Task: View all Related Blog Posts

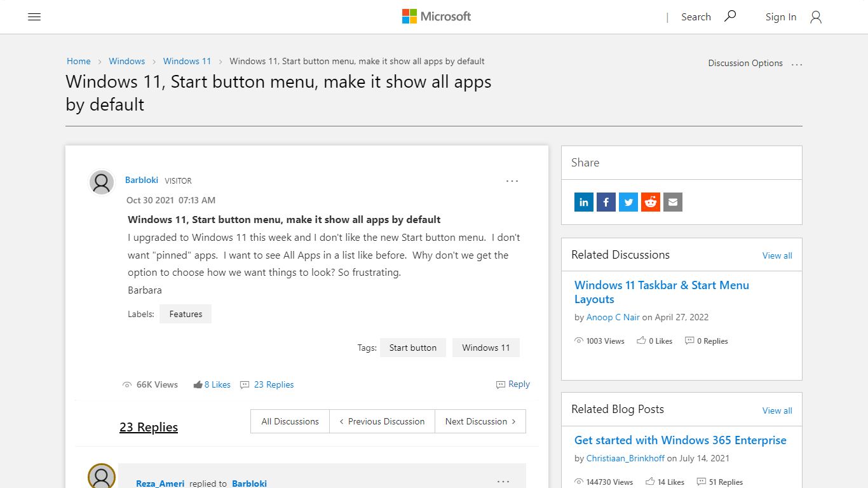Action: pos(777,410)
